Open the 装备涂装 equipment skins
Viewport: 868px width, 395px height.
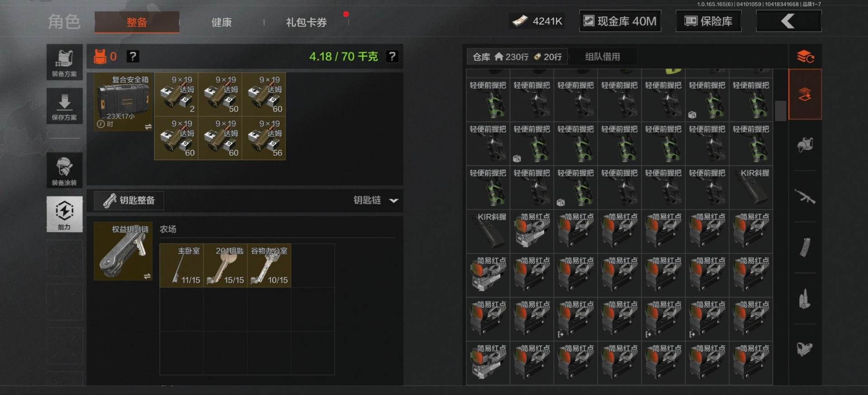point(64,170)
